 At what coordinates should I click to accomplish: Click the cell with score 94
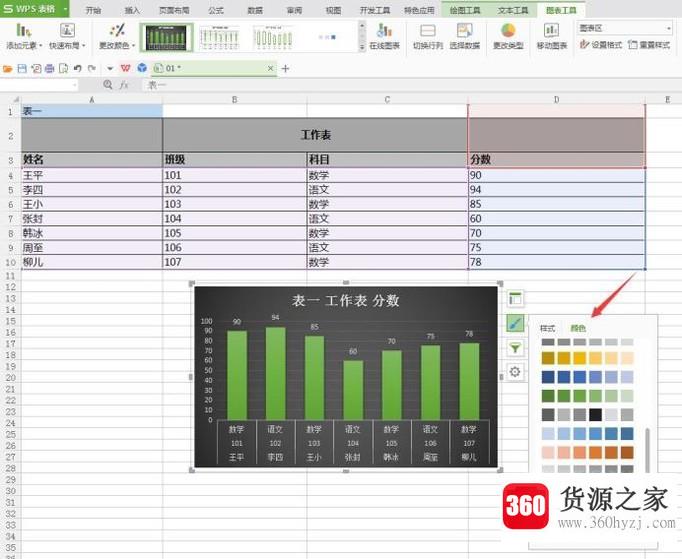(556, 190)
